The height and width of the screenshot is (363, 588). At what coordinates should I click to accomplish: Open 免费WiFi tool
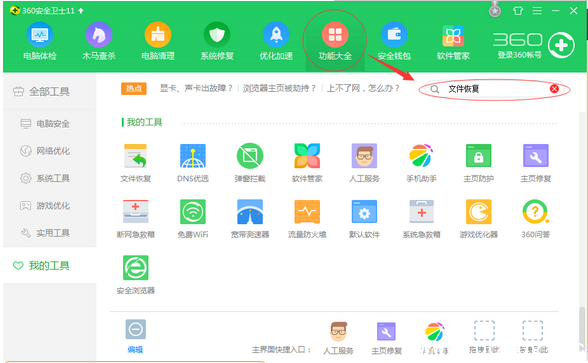click(x=193, y=219)
